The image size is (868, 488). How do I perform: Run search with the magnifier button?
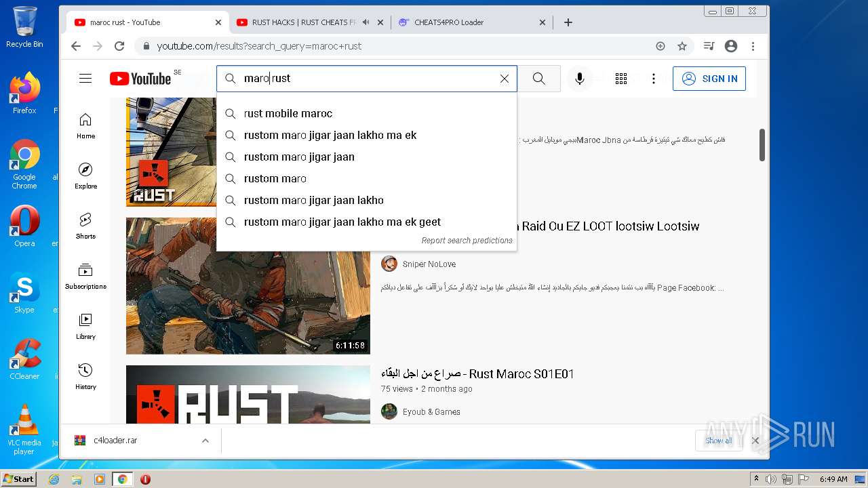tap(539, 79)
